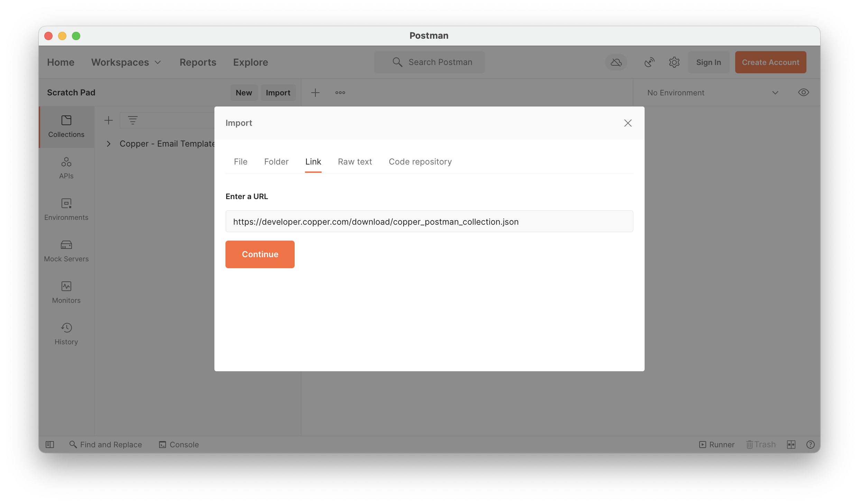Screen dimensions: 859x504
Task: Click the Continue button to import
Action: pyautogui.click(x=260, y=254)
